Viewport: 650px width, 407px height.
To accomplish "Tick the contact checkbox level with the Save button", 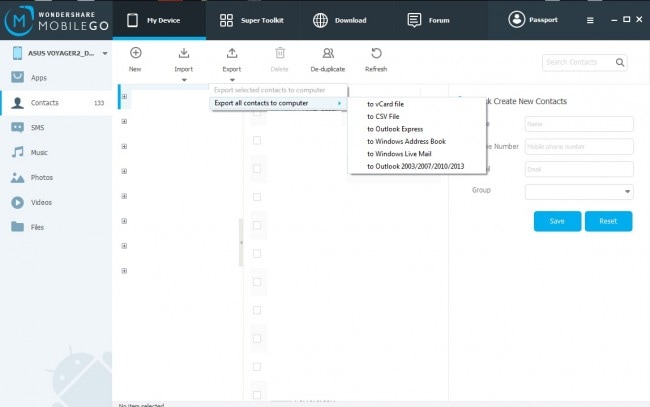I will pyautogui.click(x=257, y=225).
